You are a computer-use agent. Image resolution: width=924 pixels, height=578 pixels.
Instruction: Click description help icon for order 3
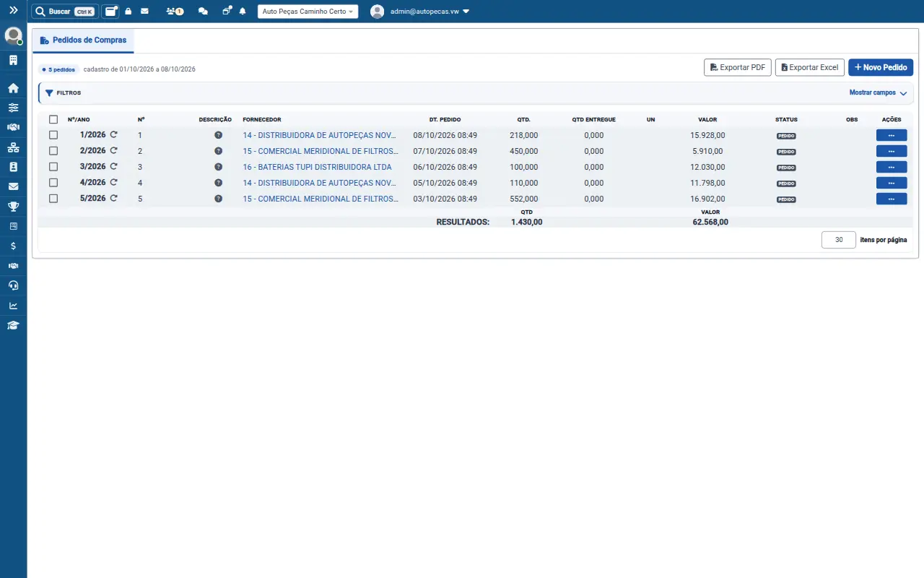point(218,167)
